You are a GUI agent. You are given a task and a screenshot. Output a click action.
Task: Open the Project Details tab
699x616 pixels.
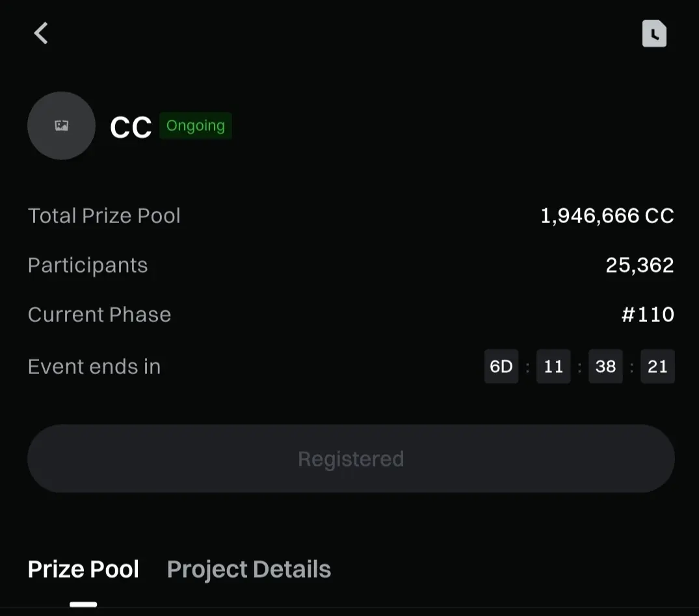[249, 569]
